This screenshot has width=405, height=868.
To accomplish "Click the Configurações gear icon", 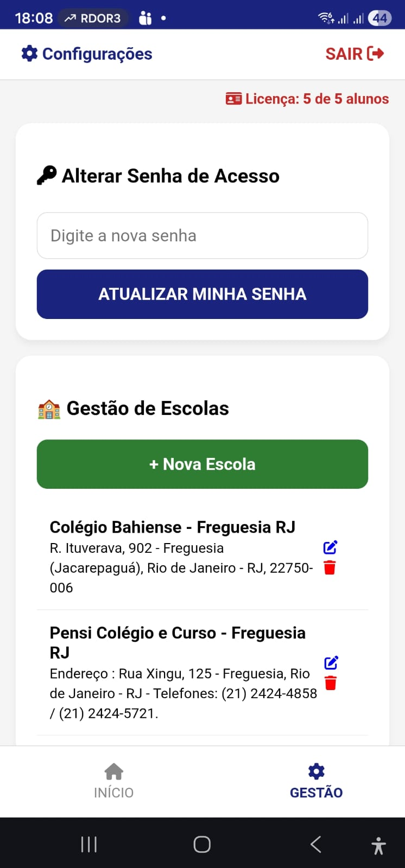I will click(x=29, y=54).
